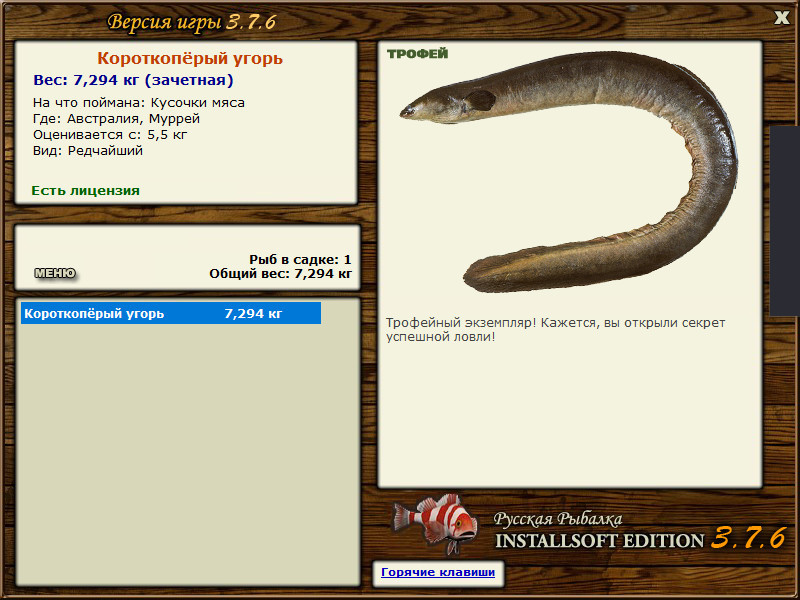This screenshot has width=800, height=600.
Task: Click the Рыб в садке: 1 counter
Action: [301, 260]
